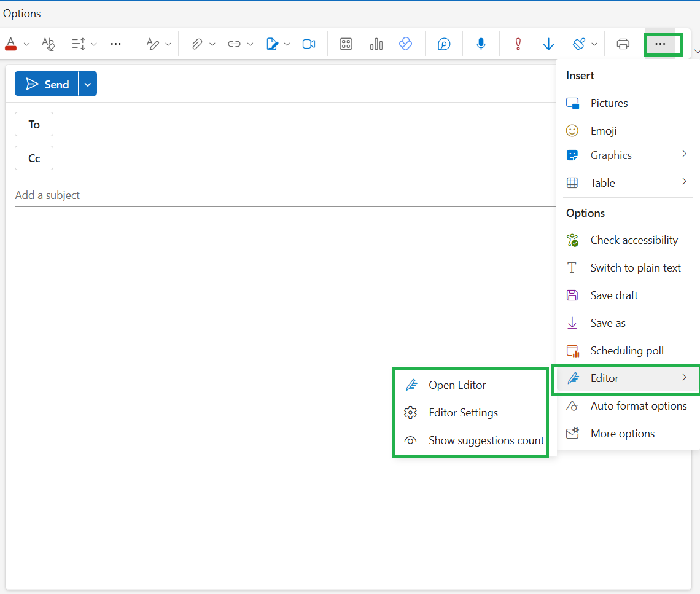Open the apps grid icon

346,44
